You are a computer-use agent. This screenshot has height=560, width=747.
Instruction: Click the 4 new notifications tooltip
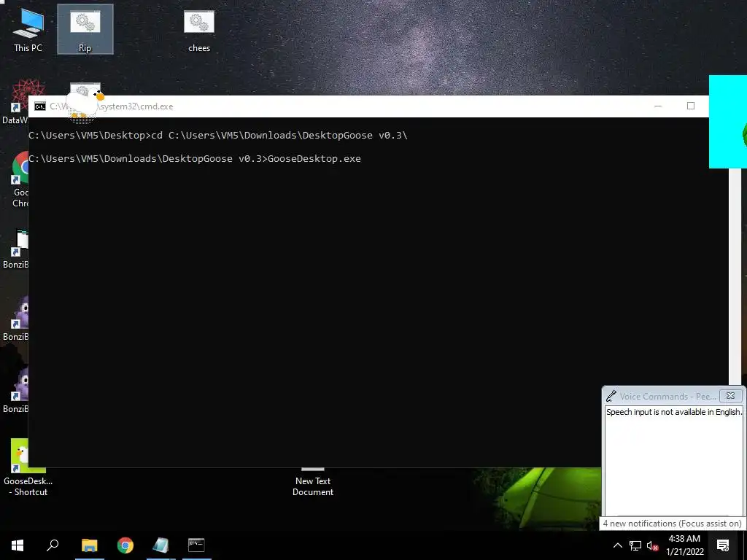pos(672,524)
